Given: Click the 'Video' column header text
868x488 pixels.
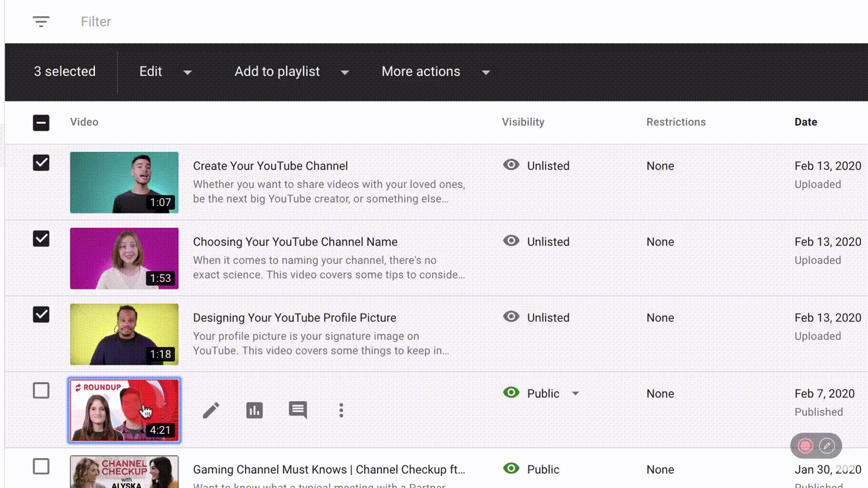Looking at the screenshot, I should pyautogui.click(x=84, y=122).
